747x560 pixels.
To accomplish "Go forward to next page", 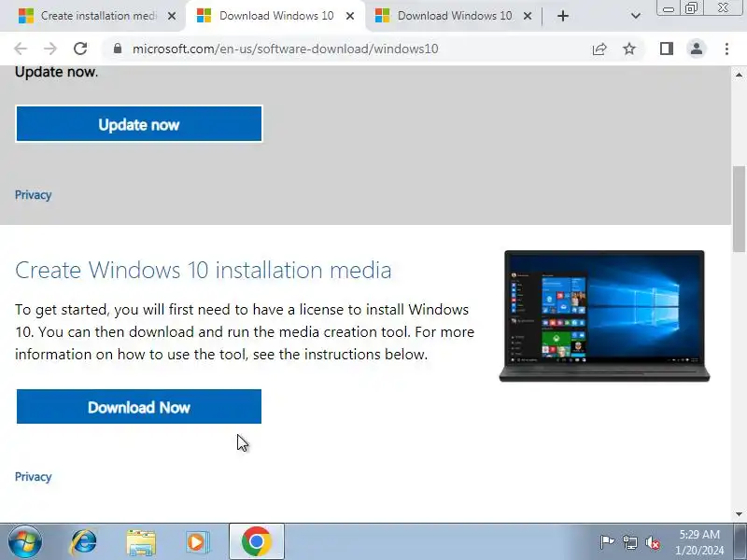I will (x=50, y=49).
